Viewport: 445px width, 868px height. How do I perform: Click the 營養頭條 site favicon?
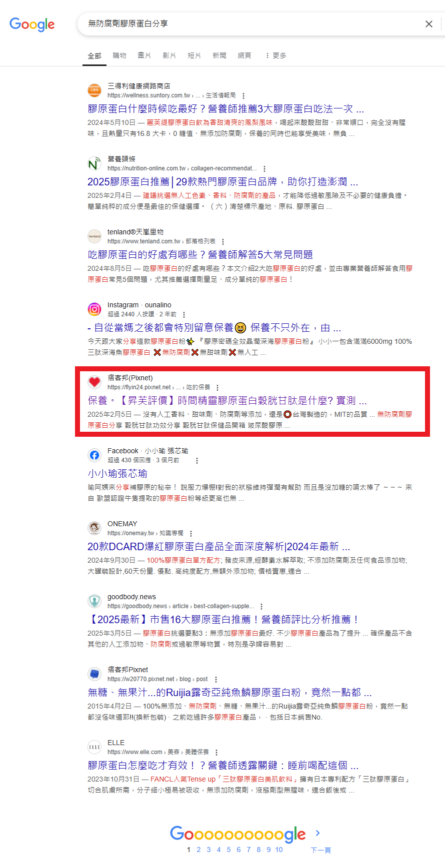click(x=94, y=163)
